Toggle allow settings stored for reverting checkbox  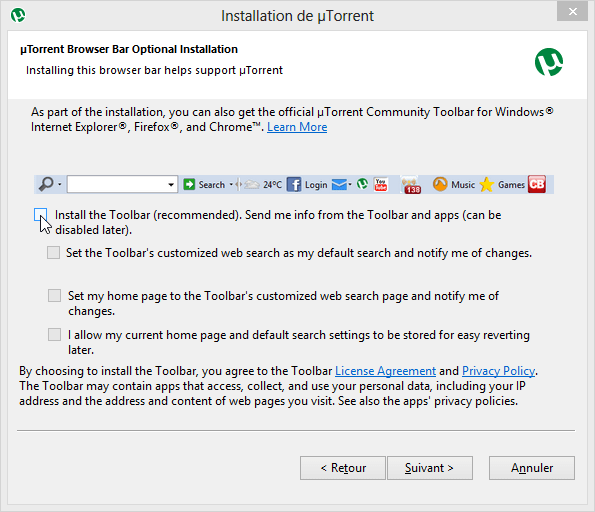(54, 334)
